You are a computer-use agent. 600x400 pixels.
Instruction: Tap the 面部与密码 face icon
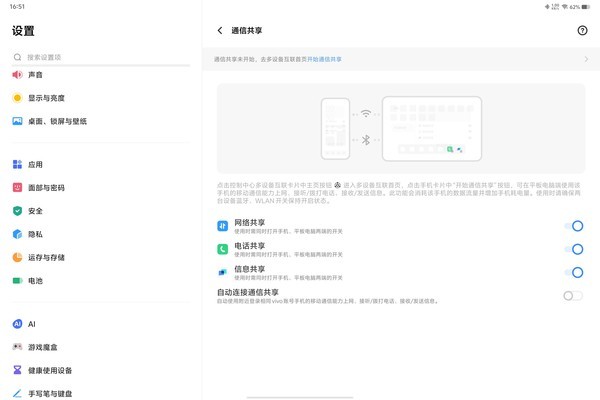17,188
